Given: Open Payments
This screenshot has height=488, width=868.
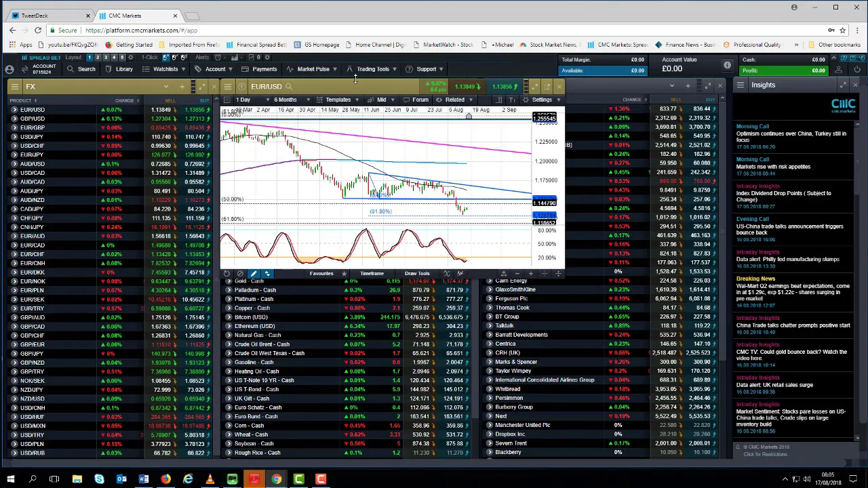Looking at the screenshot, I should coord(260,69).
